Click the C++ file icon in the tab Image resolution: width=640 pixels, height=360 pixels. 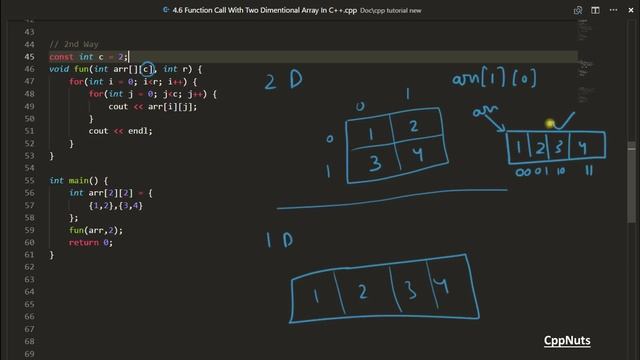pyautogui.click(x=166, y=10)
